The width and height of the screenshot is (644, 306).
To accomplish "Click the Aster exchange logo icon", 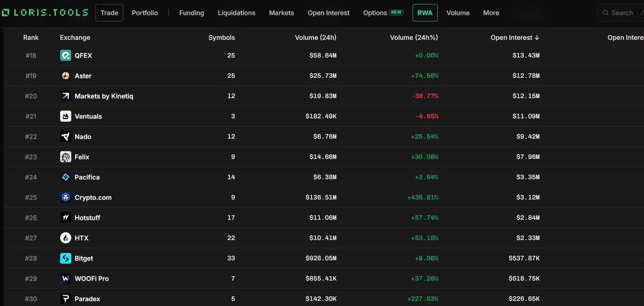I will pyautogui.click(x=65, y=76).
